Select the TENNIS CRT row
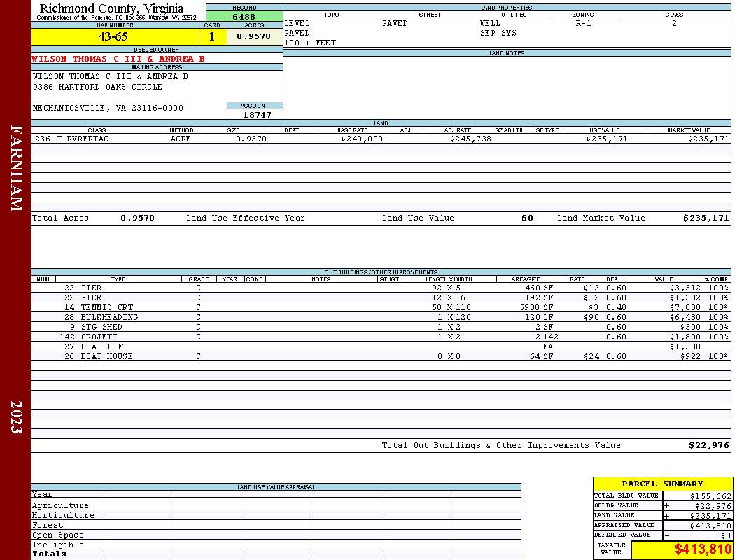The height and width of the screenshot is (560, 735). click(x=381, y=307)
